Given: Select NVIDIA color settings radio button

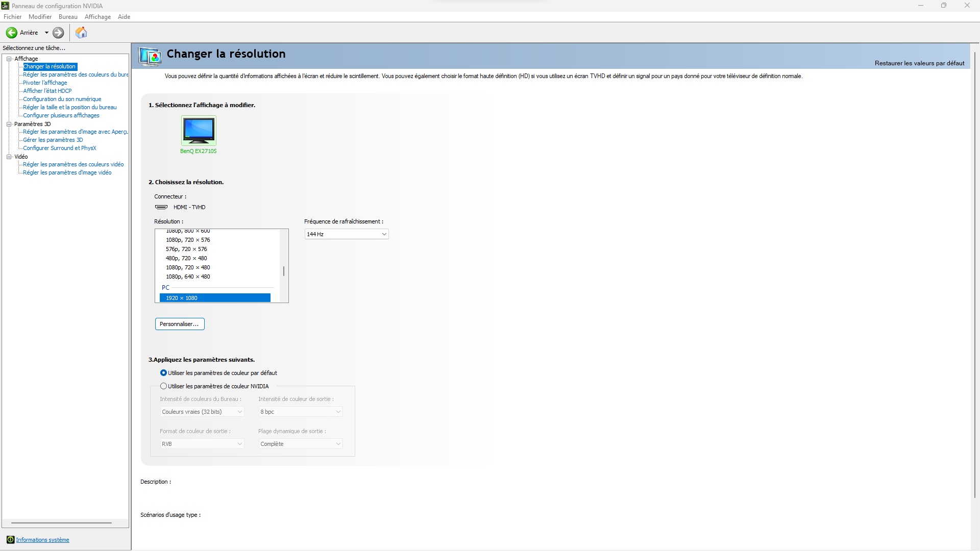Looking at the screenshot, I should [x=163, y=386].
